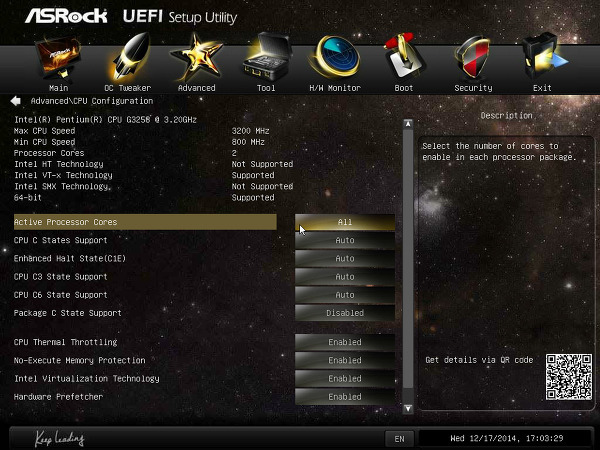Switch to the Exit tab label
Screen dimensions: 600x450
click(542, 88)
